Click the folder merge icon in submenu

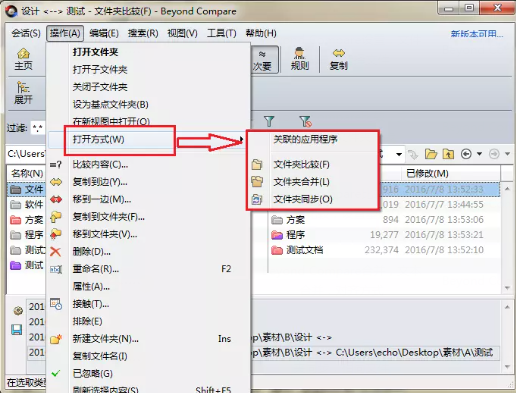click(257, 182)
